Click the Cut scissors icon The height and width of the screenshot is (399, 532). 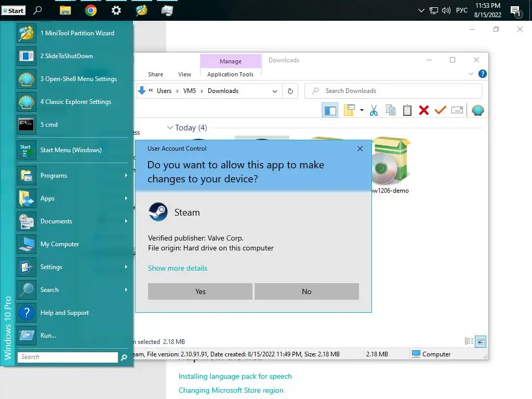(374, 110)
